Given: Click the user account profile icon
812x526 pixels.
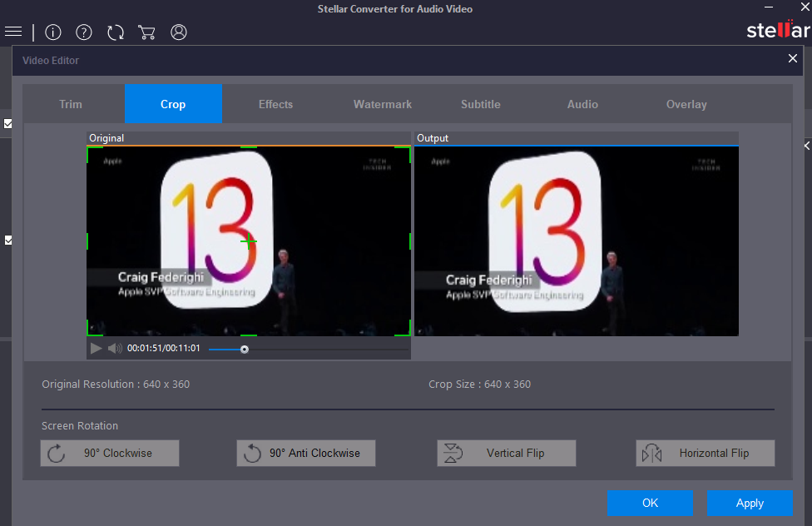Looking at the screenshot, I should pos(179,32).
